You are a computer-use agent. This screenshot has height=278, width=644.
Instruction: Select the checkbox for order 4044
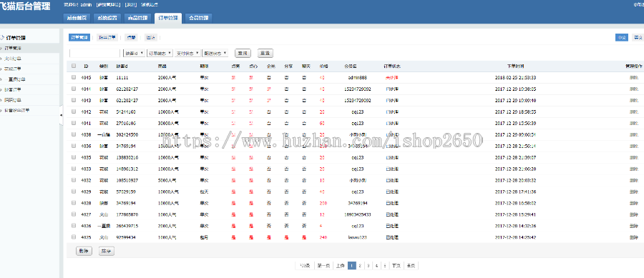(x=74, y=89)
